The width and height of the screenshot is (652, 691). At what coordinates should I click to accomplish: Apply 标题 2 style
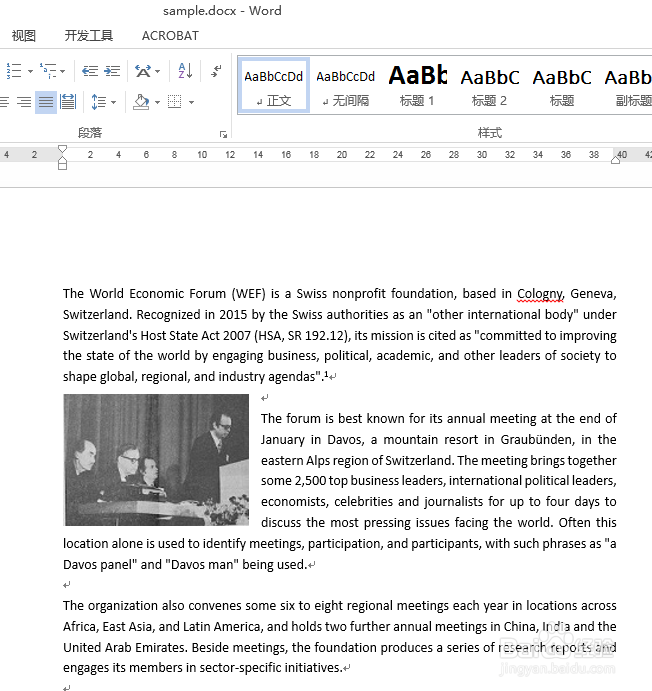click(x=489, y=85)
